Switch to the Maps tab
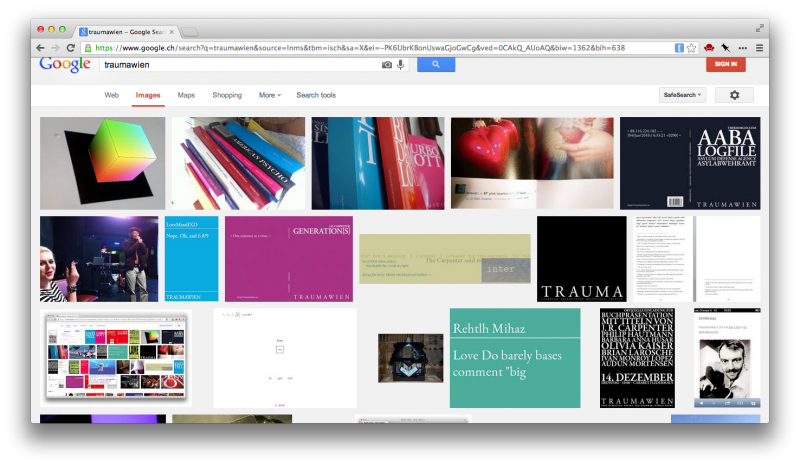The image size is (800, 466). click(186, 95)
